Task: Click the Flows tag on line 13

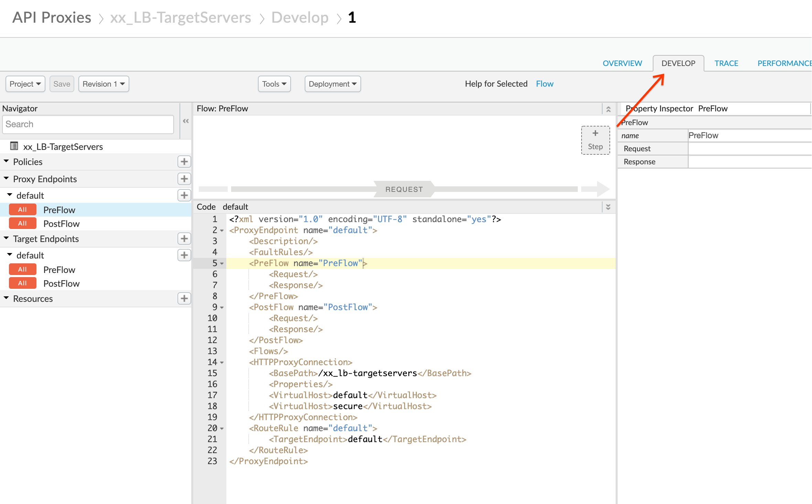Action: click(269, 351)
